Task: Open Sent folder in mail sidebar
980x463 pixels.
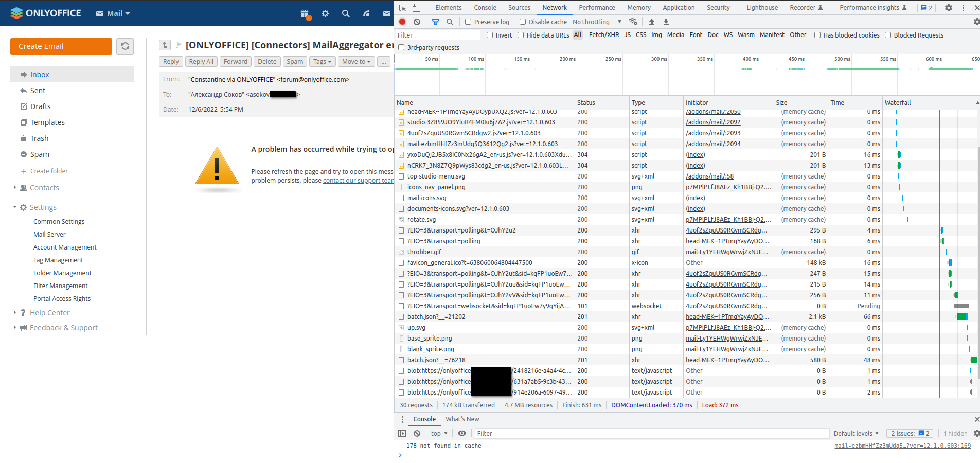Action: [x=38, y=91]
